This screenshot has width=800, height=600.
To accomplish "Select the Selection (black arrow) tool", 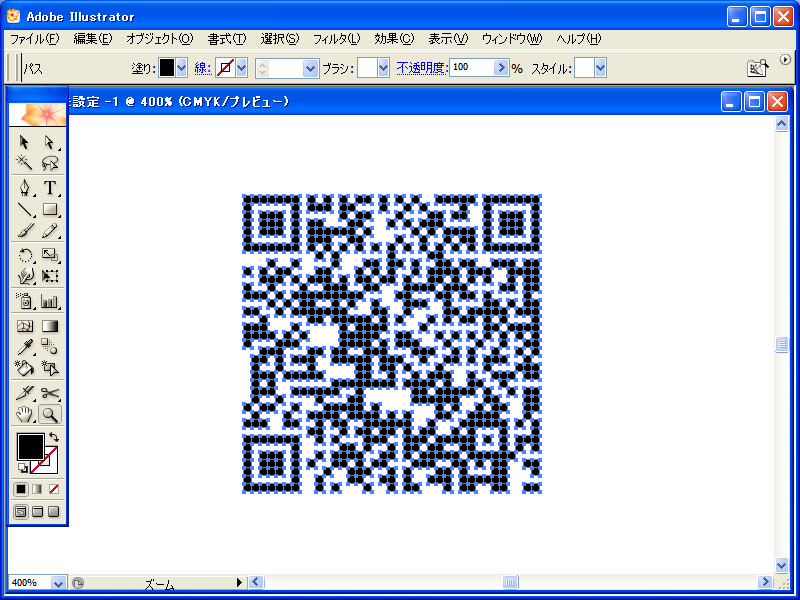I will [24, 142].
